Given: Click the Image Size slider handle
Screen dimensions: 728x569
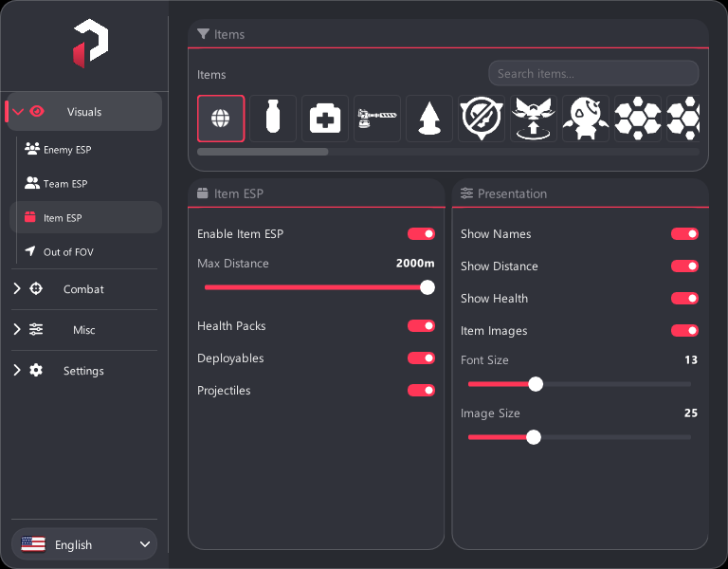Looking at the screenshot, I should [534, 437].
